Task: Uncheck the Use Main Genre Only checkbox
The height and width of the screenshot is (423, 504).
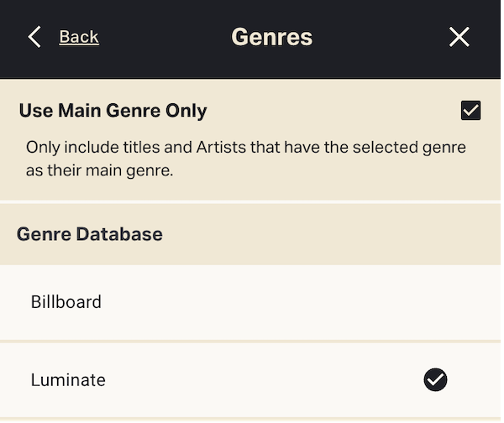Action: coord(470,110)
